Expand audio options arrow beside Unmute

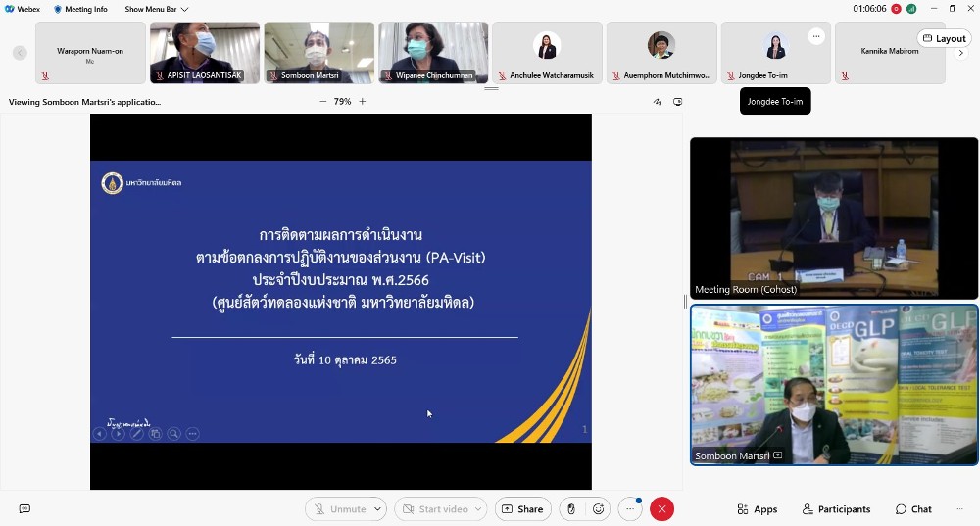tap(378, 509)
